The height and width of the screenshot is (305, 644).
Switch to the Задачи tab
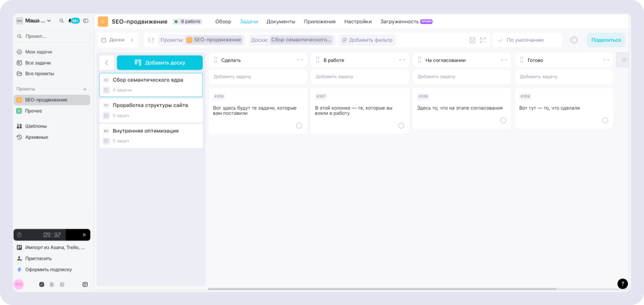click(x=249, y=21)
